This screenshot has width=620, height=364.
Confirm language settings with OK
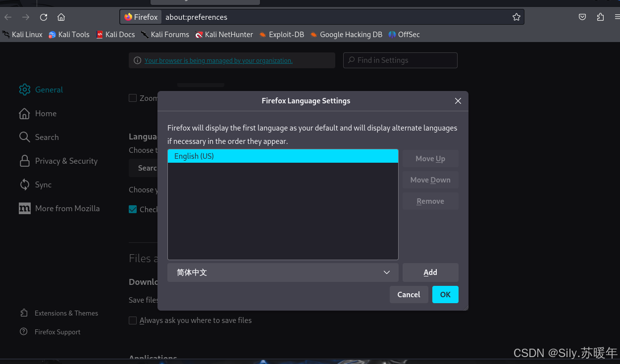(445, 295)
